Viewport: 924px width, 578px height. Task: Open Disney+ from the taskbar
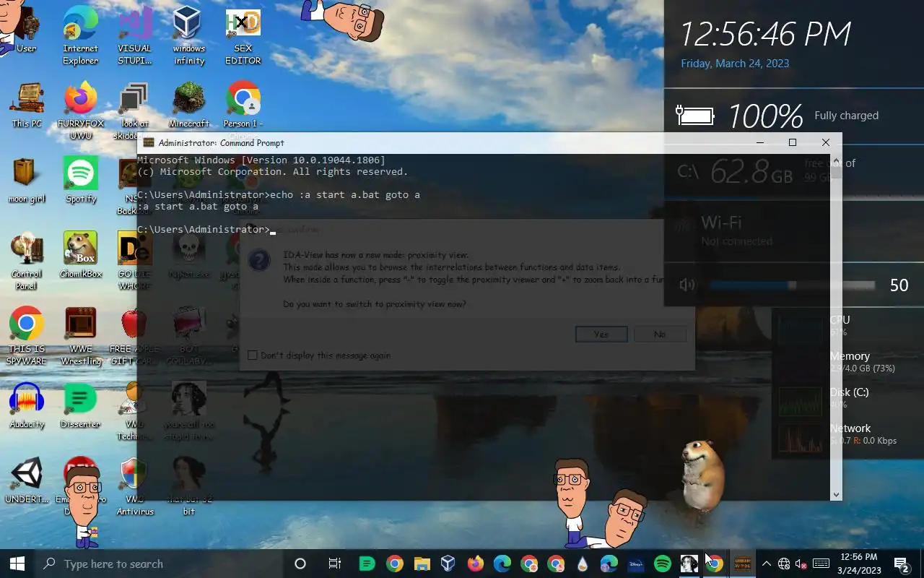click(635, 564)
